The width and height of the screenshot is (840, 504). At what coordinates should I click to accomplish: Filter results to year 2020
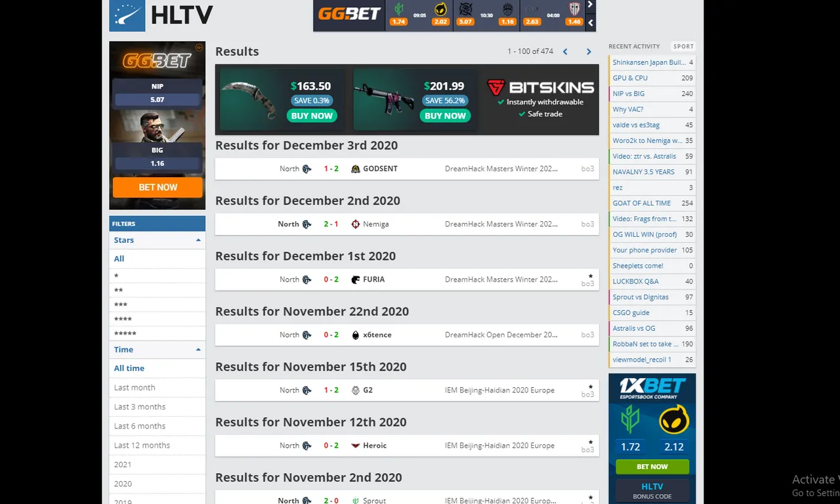point(157,484)
